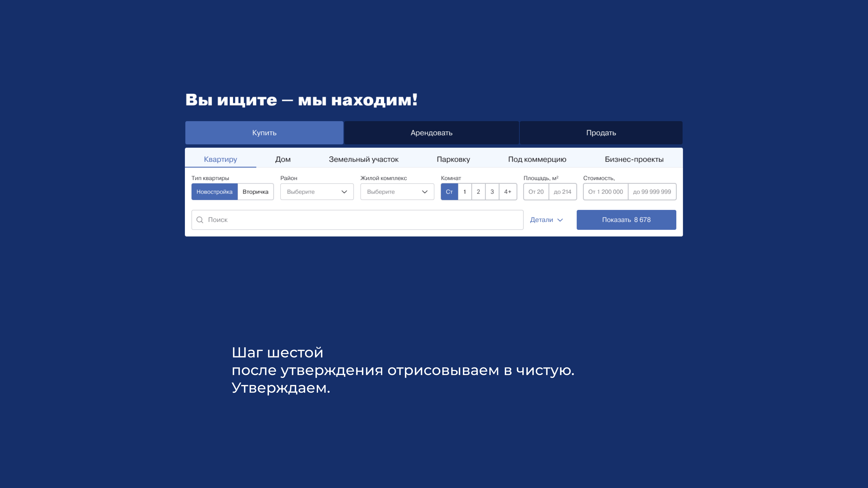This screenshot has width=868, height=488.
Task: Click the area до 214 field
Action: coord(563,192)
